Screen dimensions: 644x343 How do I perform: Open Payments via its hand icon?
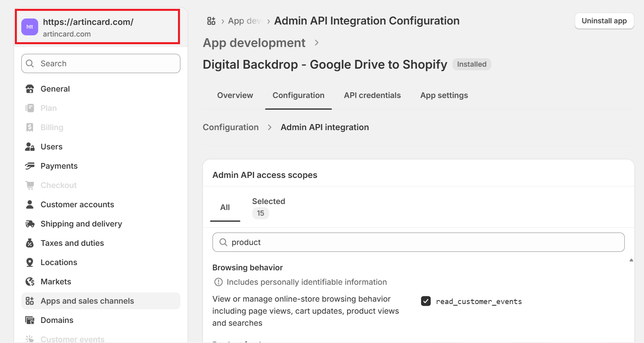30,166
